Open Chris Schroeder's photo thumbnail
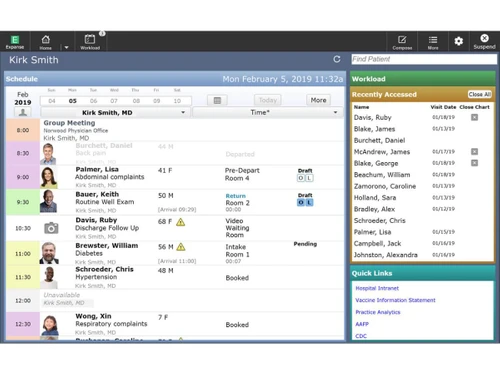 click(49, 277)
